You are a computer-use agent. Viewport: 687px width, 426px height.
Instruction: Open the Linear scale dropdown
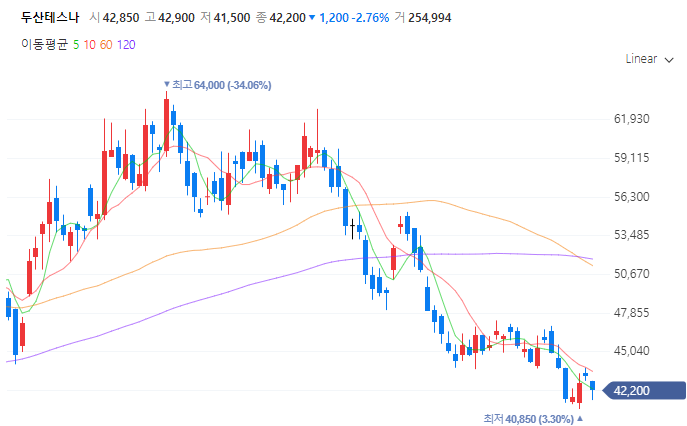pos(649,59)
